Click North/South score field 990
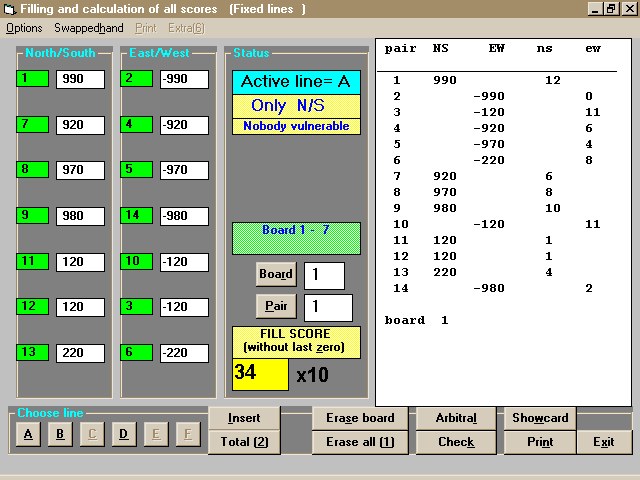 80,79
